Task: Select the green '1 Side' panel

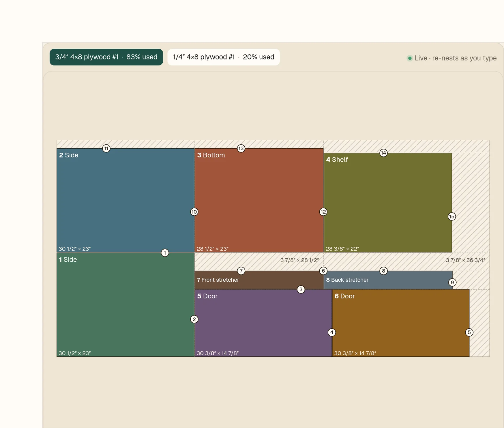Action: click(125, 305)
